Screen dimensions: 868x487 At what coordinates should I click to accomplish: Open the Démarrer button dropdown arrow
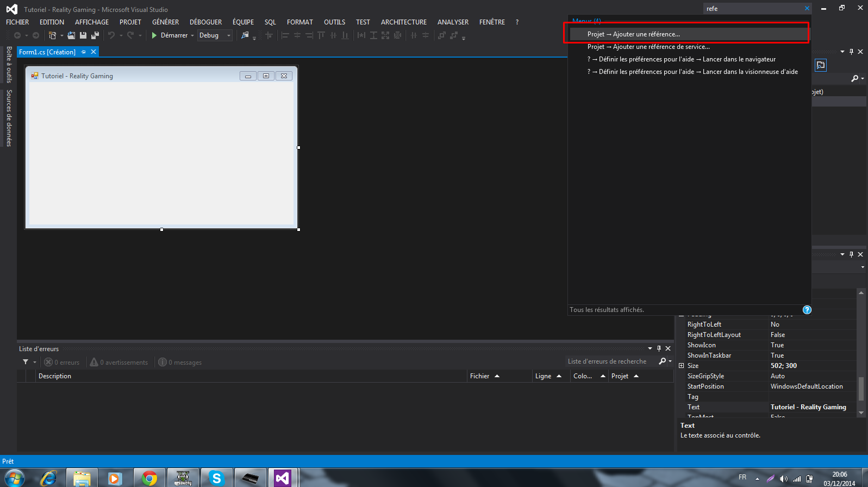coord(192,35)
